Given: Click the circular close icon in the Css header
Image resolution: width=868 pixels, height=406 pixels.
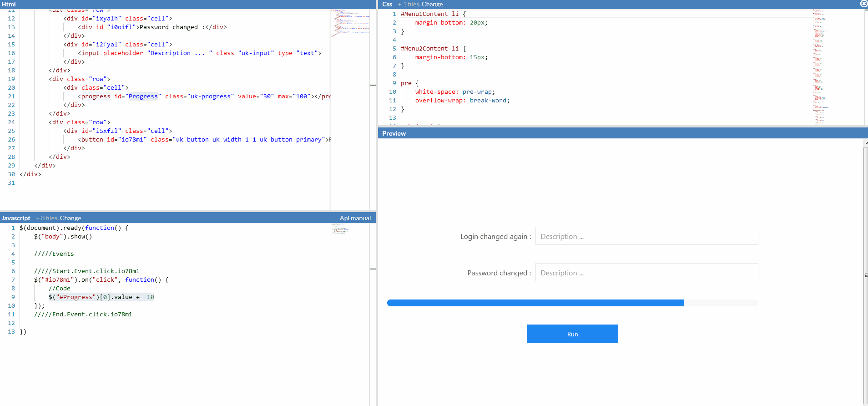Looking at the screenshot, I should [x=863, y=4].
